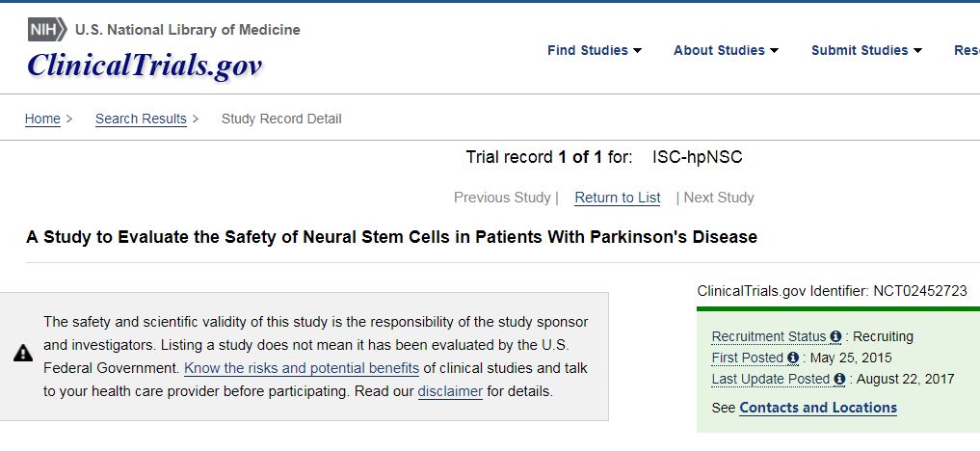Expand the Submit Studies dropdown arrow
980x451 pixels.
(x=917, y=51)
